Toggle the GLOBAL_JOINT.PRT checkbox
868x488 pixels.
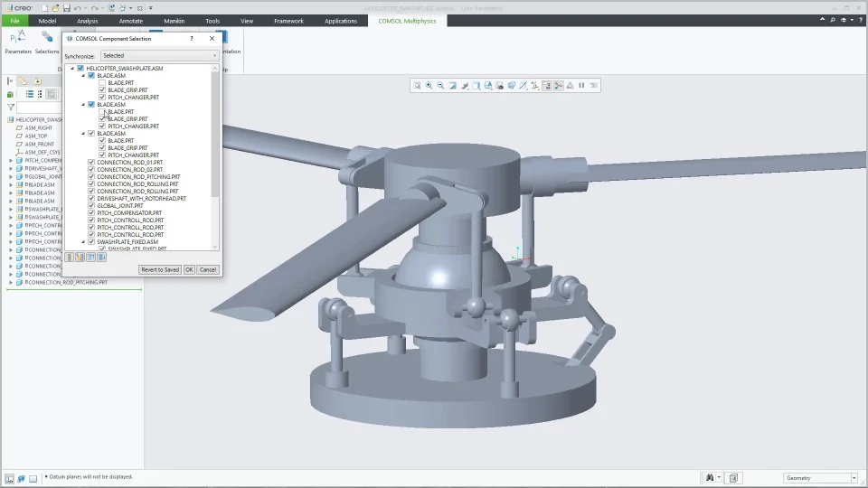click(x=91, y=206)
